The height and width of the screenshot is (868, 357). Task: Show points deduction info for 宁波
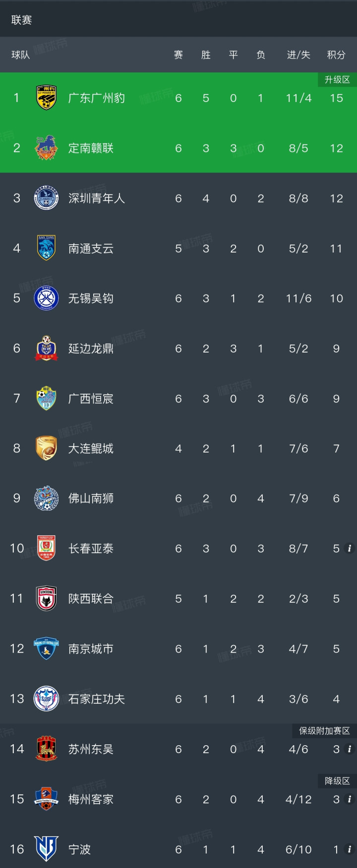349,849
